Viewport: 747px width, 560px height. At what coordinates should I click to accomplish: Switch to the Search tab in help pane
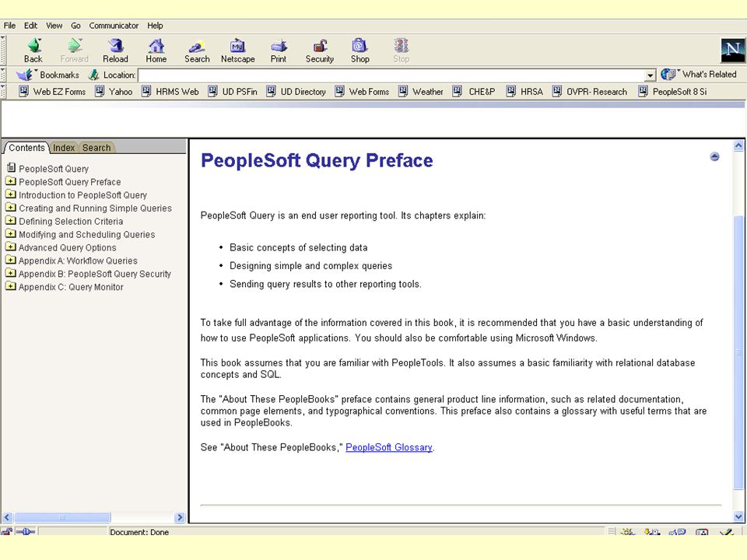(96, 148)
